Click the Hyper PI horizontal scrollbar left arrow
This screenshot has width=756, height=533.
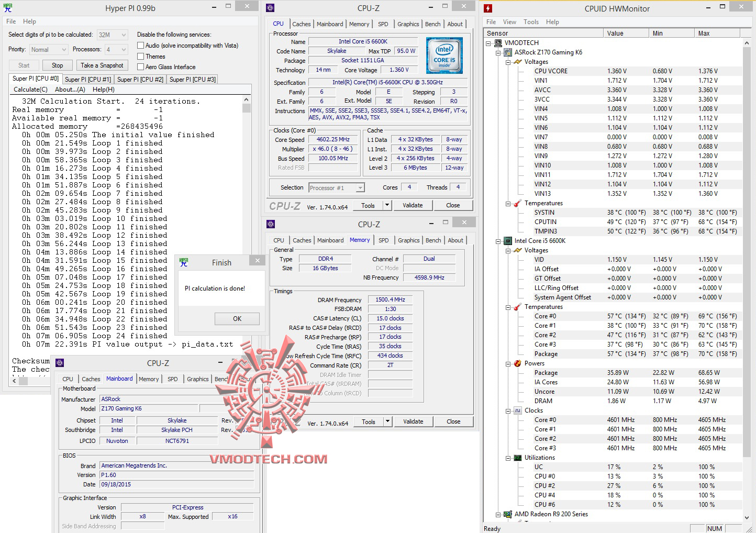click(14, 381)
